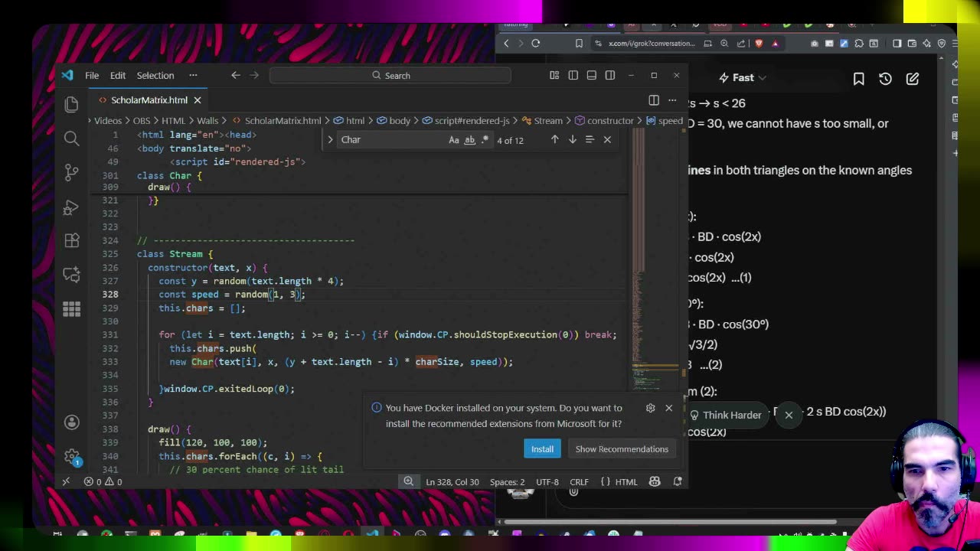Go back in the browser window
This screenshot has width=980, height=551.
point(506,44)
